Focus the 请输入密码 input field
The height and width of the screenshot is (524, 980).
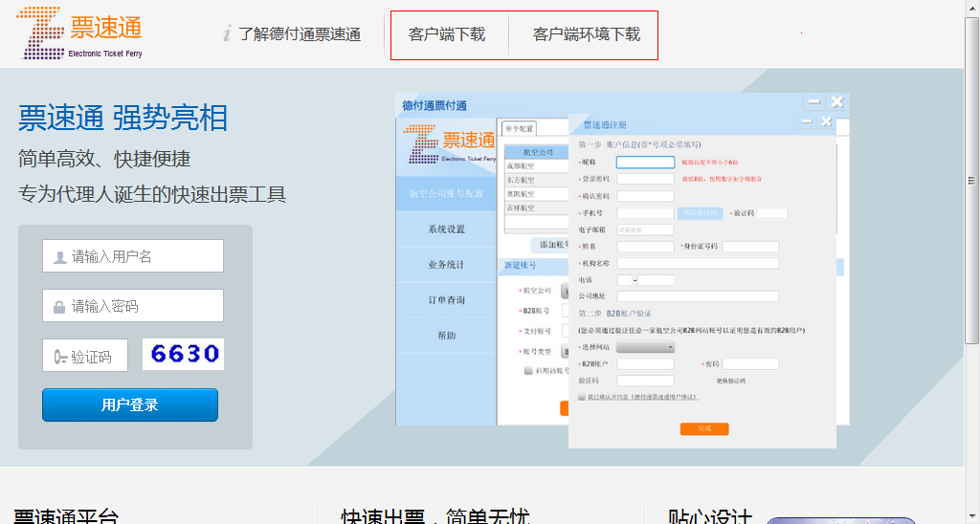click(x=132, y=305)
